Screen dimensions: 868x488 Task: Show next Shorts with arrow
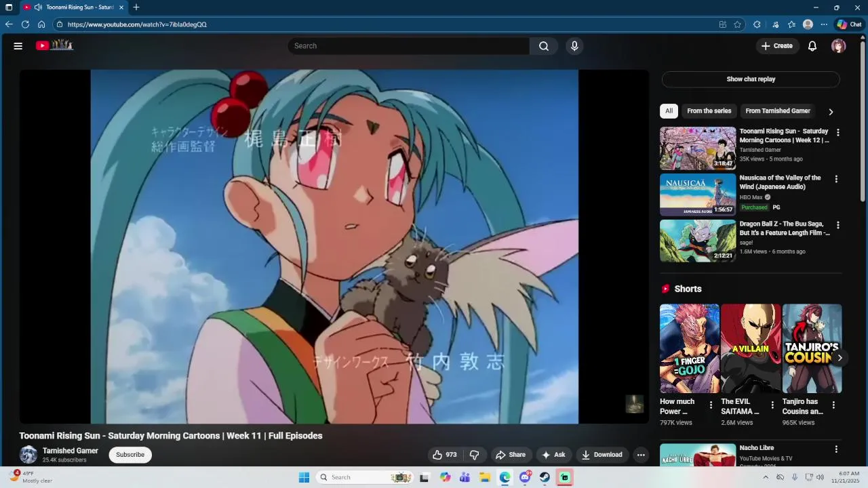pos(840,358)
